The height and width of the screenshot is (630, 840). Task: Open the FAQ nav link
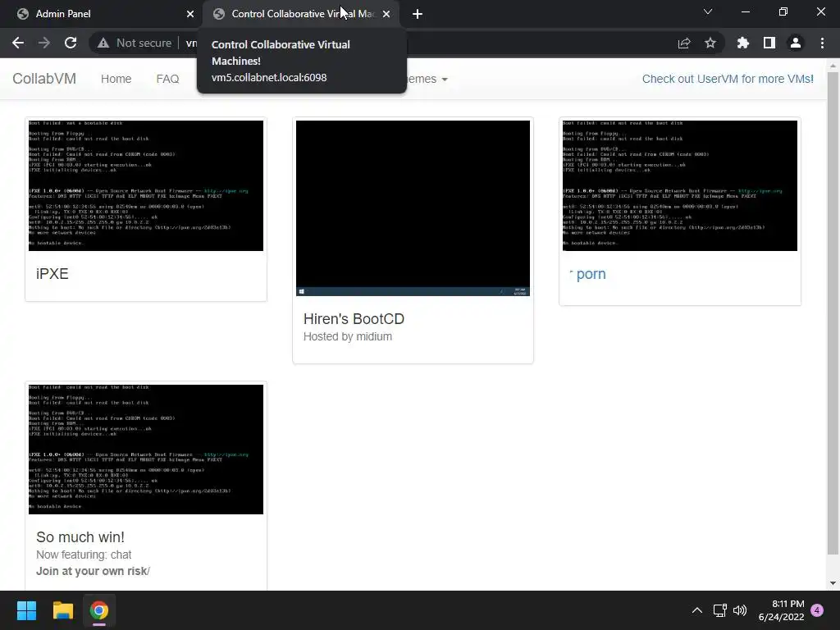(167, 79)
